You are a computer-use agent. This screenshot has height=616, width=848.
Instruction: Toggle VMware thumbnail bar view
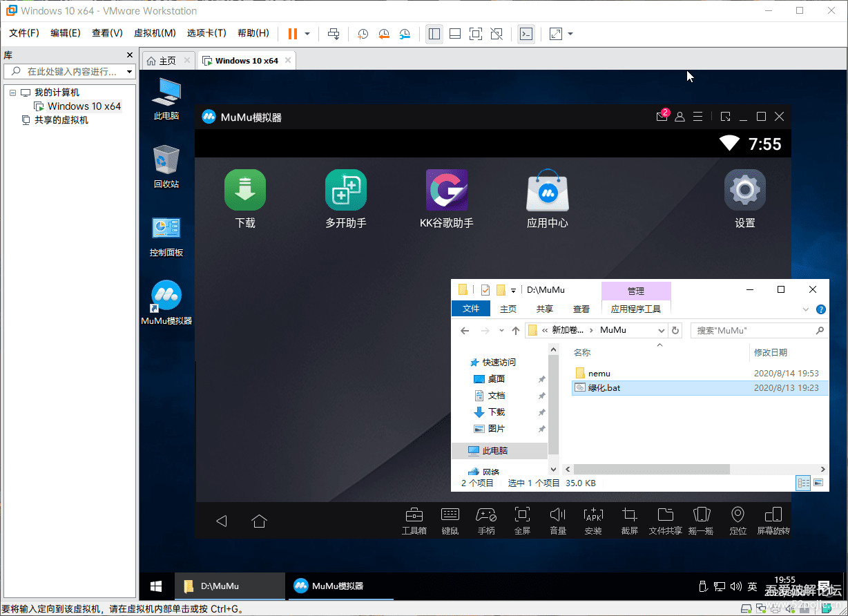tap(455, 34)
